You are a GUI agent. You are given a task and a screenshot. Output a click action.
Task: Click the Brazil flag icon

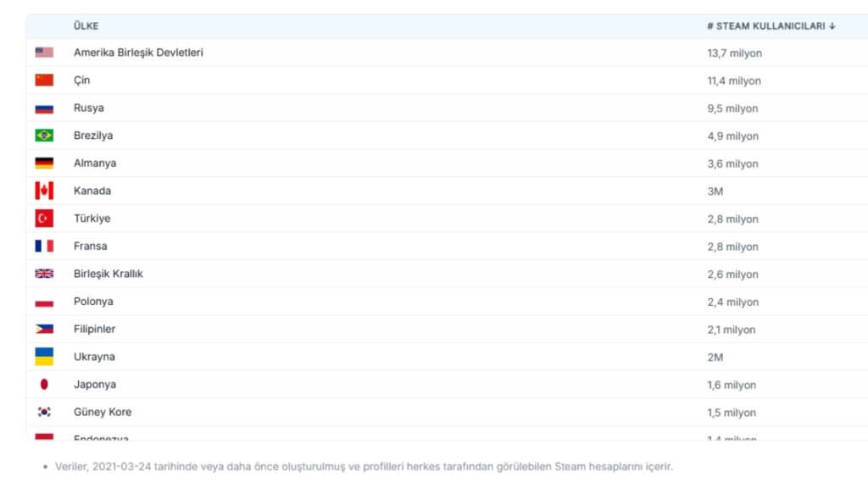click(x=44, y=136)
